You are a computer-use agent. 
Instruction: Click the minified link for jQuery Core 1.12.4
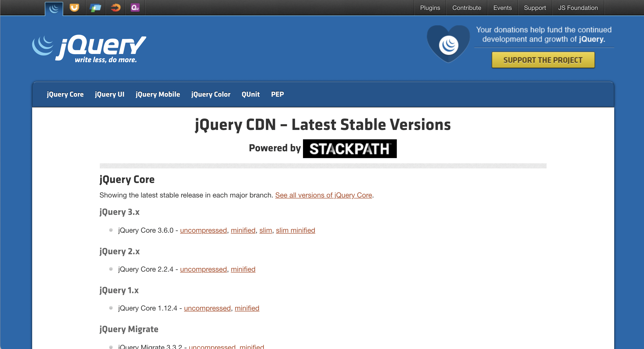coord(247,308)
